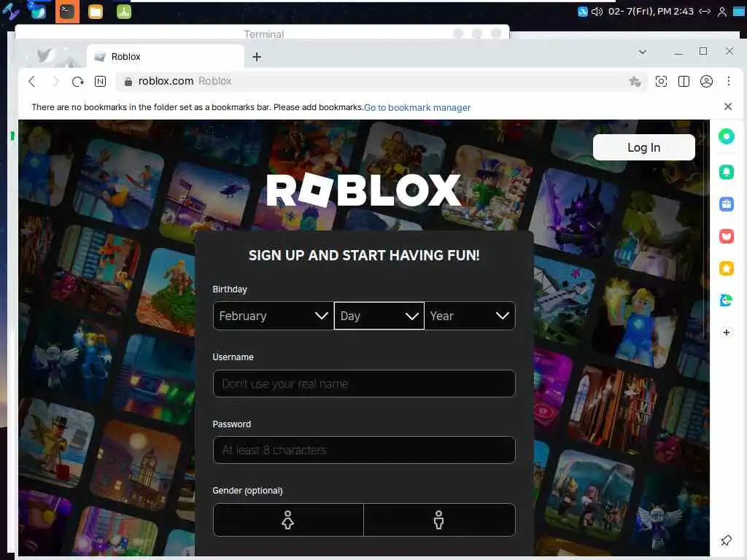Open the green circle sidebar app
This screenshot has width=747, height=560.
[726, 136]
